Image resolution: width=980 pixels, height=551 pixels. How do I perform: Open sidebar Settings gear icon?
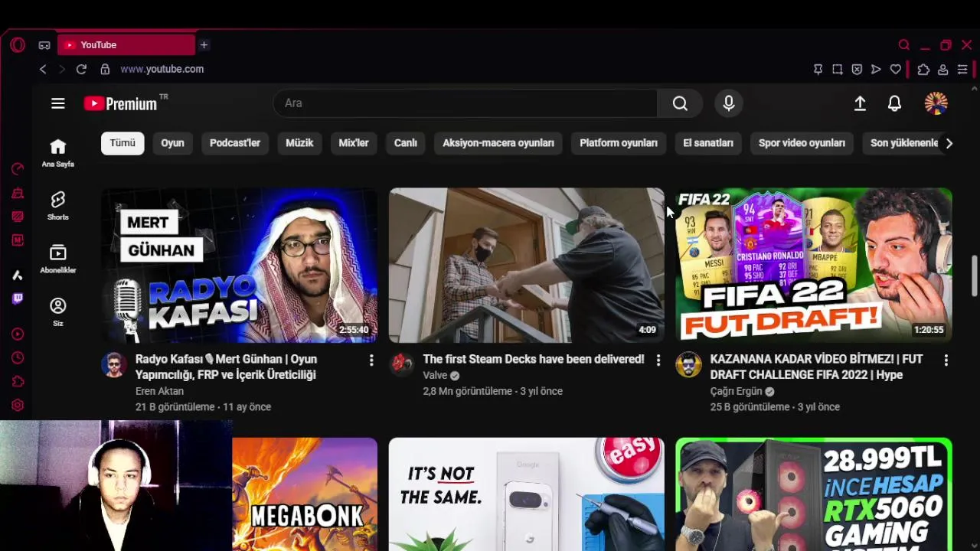[x=18, y=406]
